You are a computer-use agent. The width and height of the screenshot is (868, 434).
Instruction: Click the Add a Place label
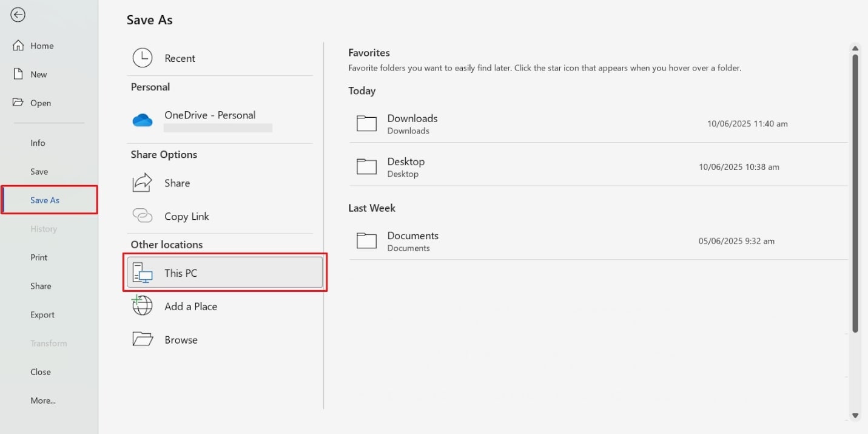(x=190, y=307)
